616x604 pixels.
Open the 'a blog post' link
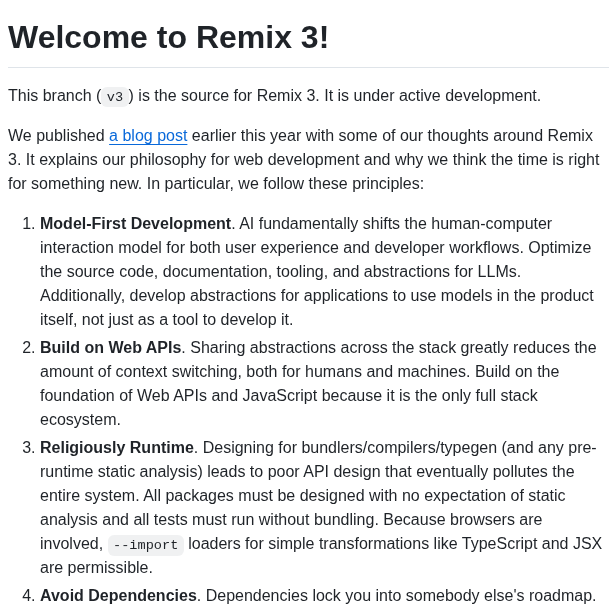click(x=148, y=136)
